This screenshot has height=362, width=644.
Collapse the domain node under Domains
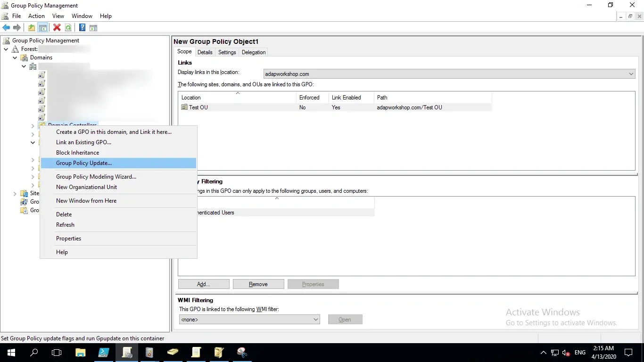click(24, 66)
